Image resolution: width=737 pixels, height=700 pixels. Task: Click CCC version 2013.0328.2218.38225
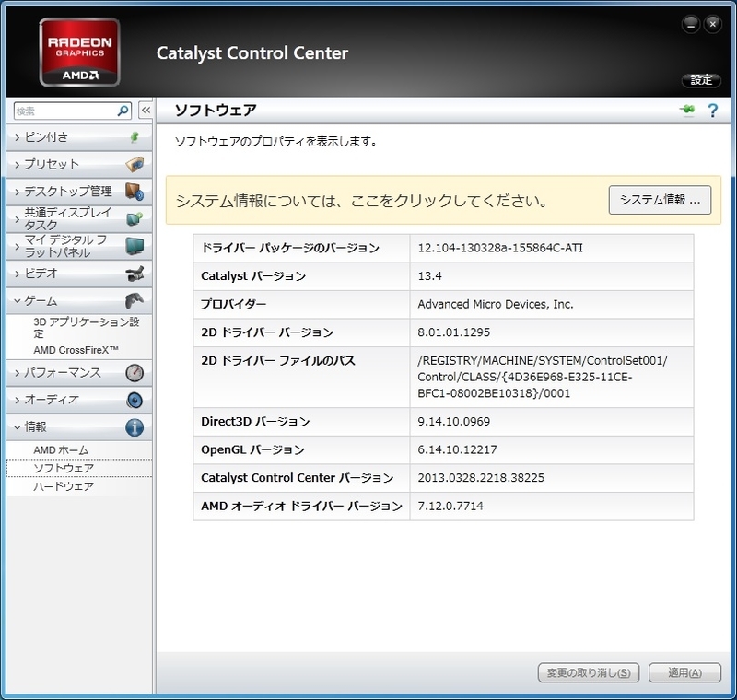pyautogui.click(x=481, y=477)
